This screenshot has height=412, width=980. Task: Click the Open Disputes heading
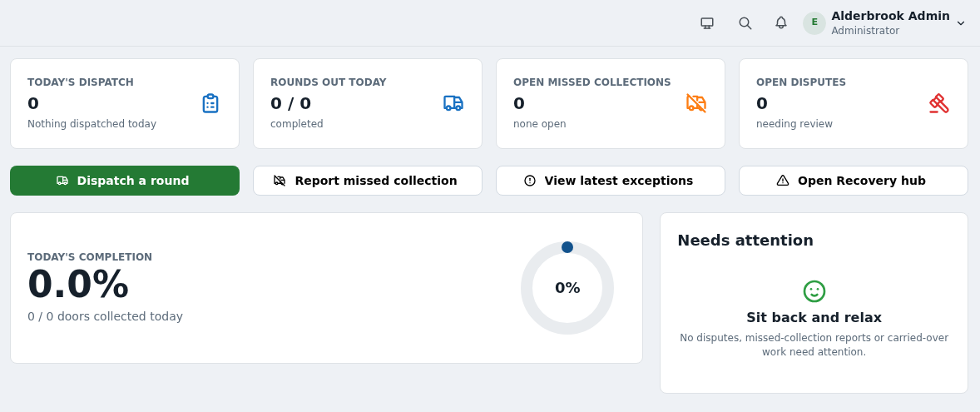[x=800, y=82]
